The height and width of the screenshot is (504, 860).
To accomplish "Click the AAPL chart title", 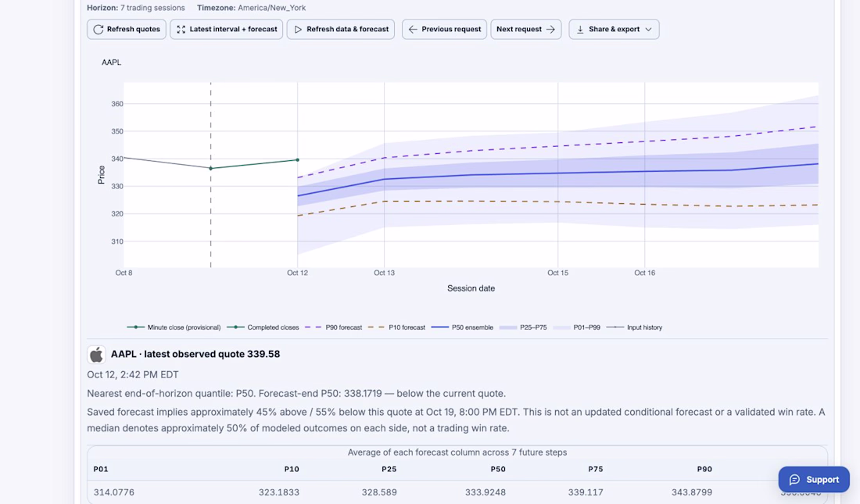I will point(111,63).
